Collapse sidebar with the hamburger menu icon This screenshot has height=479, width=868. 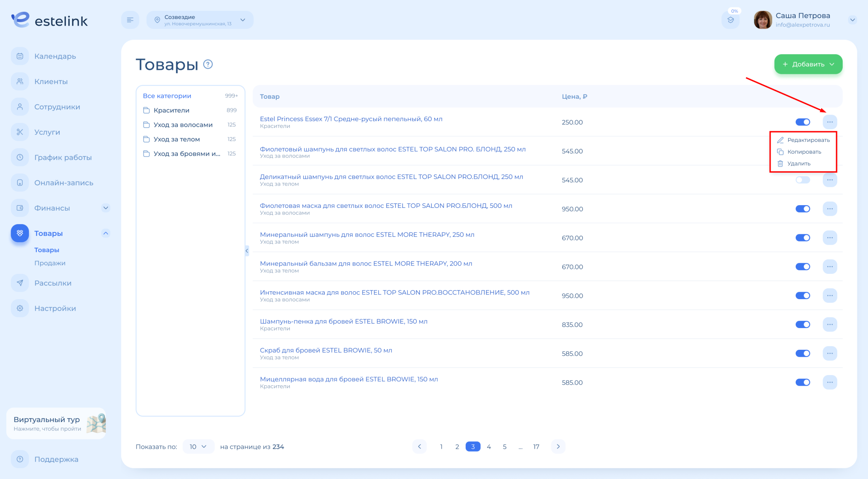click(130, 20)
